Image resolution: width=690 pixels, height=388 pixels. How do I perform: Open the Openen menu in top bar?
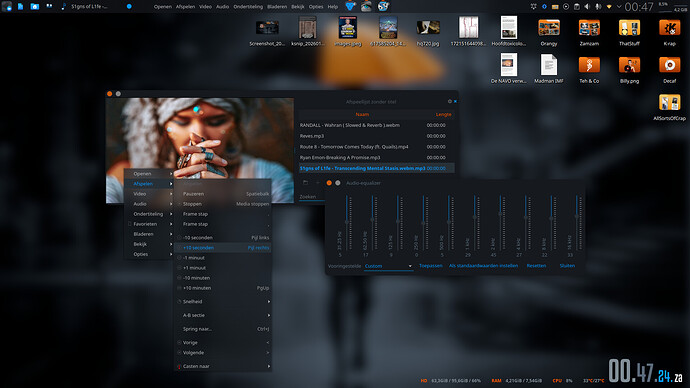point(162,7)
